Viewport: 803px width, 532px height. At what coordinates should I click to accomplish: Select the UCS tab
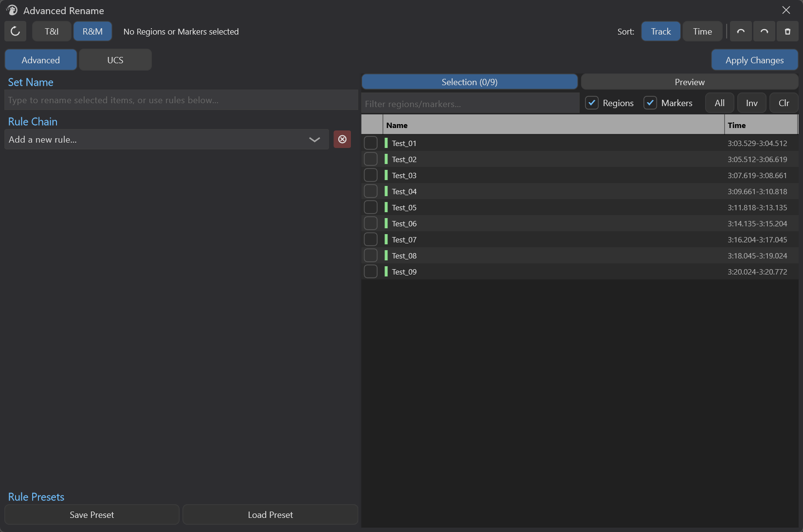pos(115,60)
